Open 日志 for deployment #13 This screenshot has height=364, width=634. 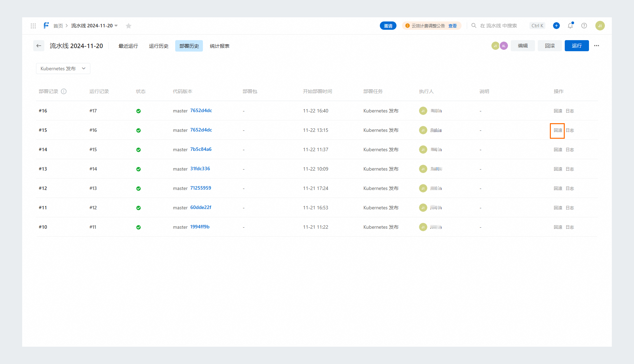pyautogui.click(x=570, y=169)
